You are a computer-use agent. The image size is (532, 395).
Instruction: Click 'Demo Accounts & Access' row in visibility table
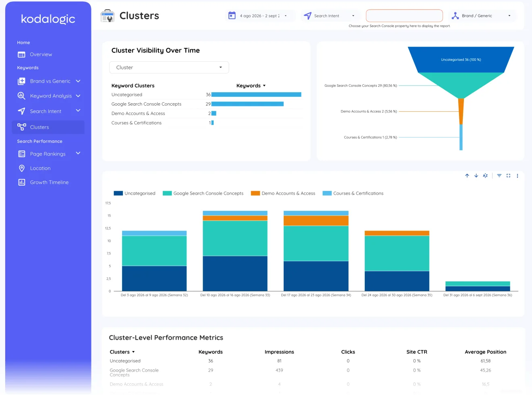click(x=207, y=114)
